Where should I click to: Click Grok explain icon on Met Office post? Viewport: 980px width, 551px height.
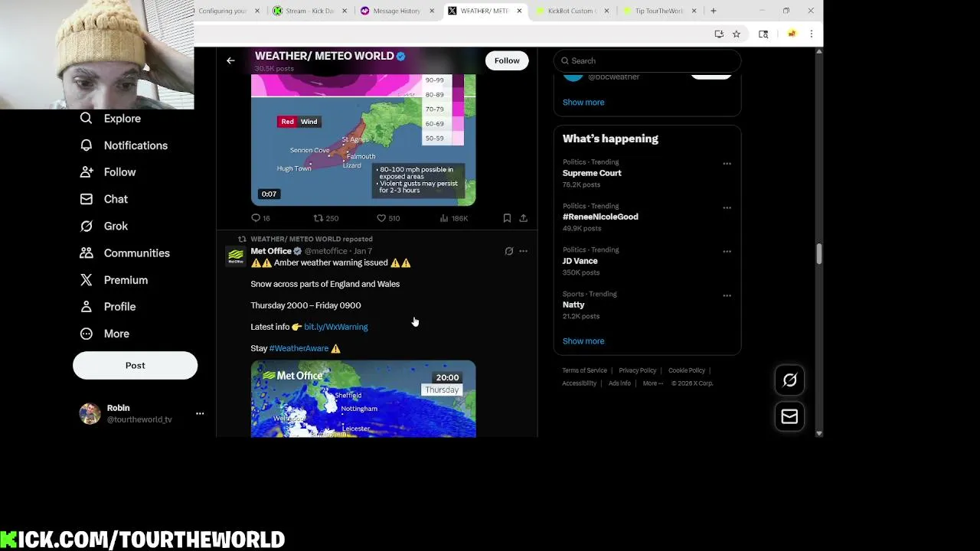click(509, 251)
